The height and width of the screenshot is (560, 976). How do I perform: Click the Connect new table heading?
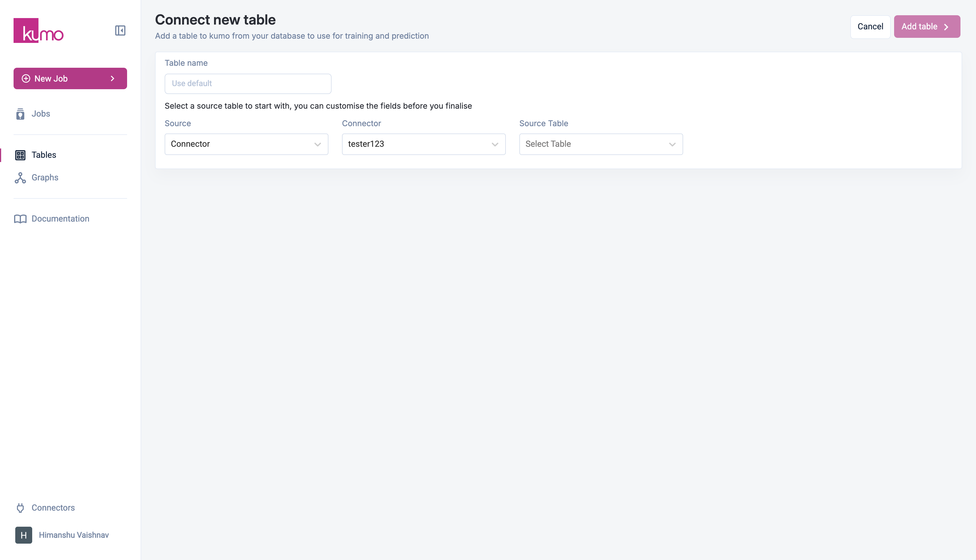tap(215, 19)
